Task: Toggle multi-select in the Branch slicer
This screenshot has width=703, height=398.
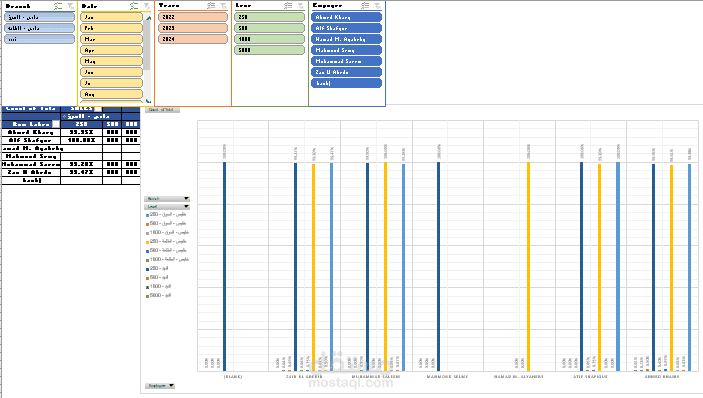Action: pos(58,6)
